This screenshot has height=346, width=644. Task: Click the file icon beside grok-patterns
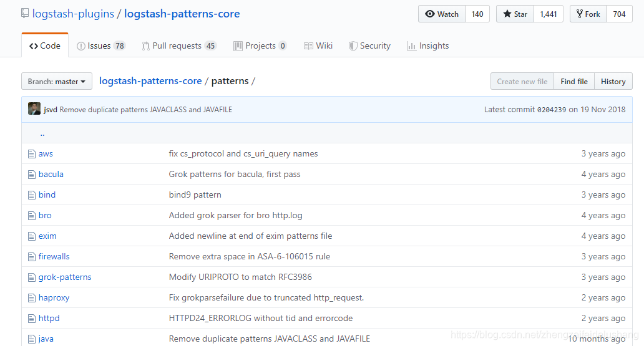pos(32,277)
